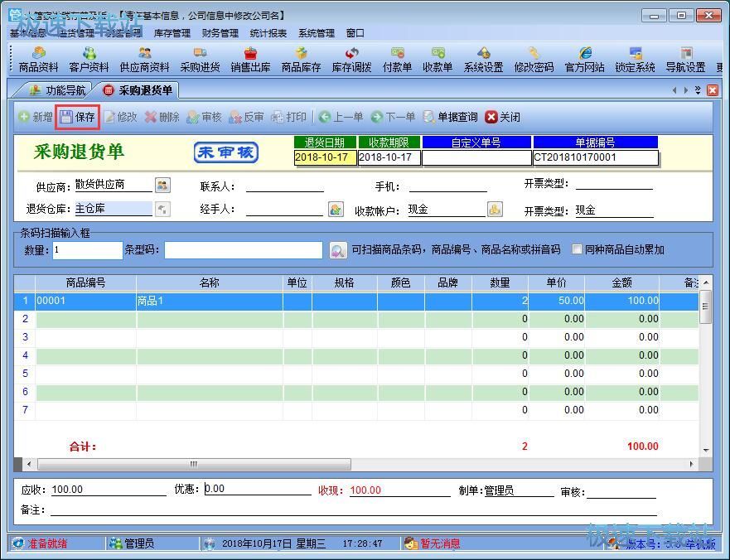Open 导航设置 toolbar icon

(x=686, y=60)
